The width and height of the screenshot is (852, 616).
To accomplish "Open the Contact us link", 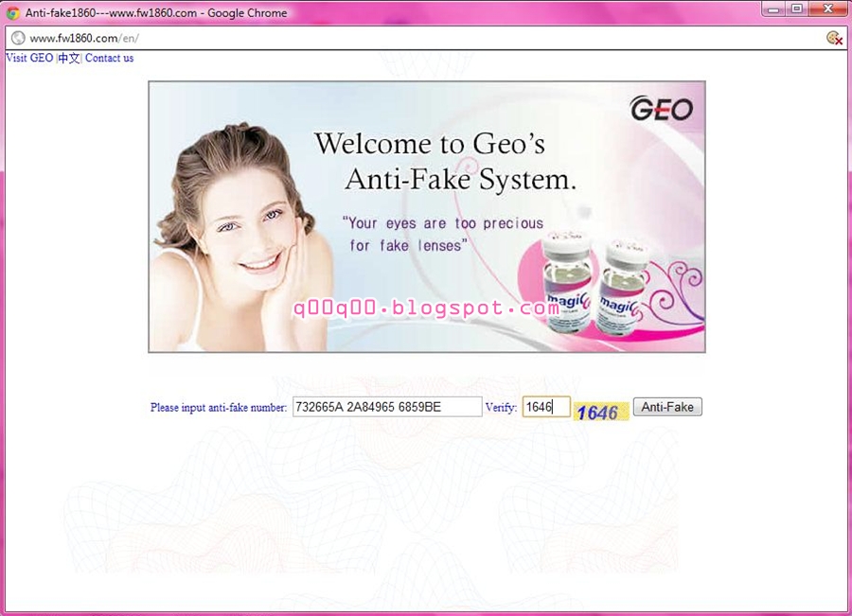I will (x=109, y=58).
